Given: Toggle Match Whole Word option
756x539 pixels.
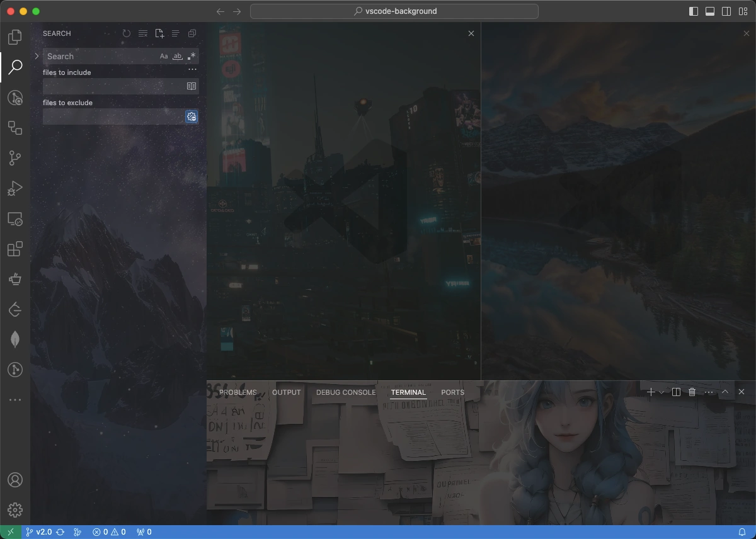Looking at the screenshot, I should 178,56.
